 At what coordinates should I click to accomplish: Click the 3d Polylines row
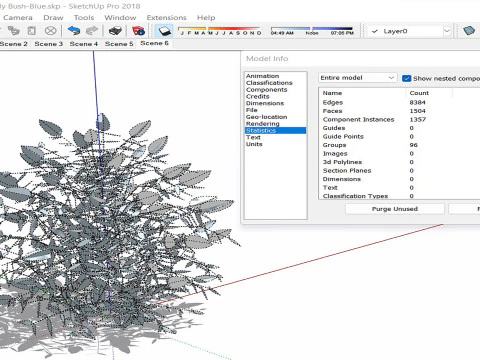399,162
